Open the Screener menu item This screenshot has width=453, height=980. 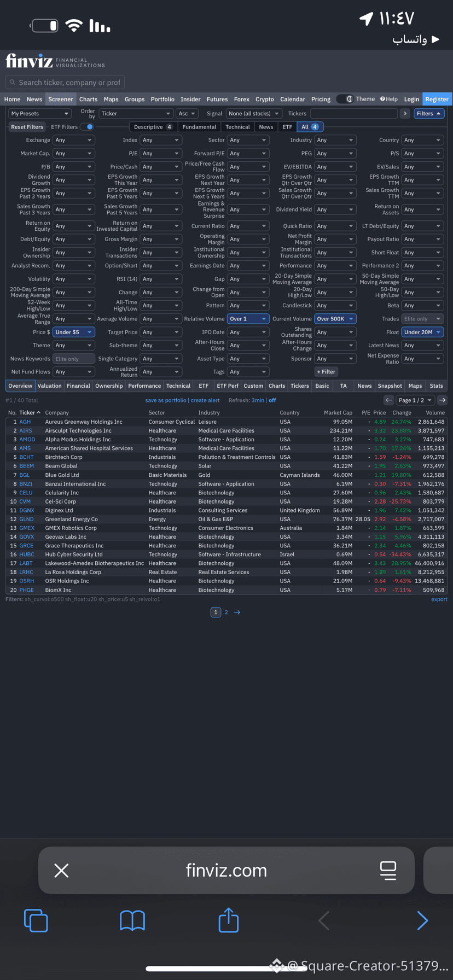[x=61, y=99]
